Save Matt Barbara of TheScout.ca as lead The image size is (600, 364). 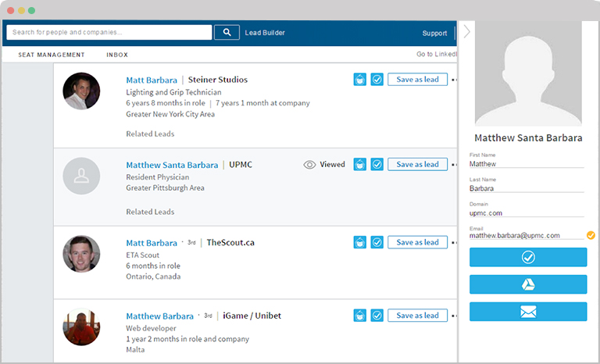coord(417,243)
